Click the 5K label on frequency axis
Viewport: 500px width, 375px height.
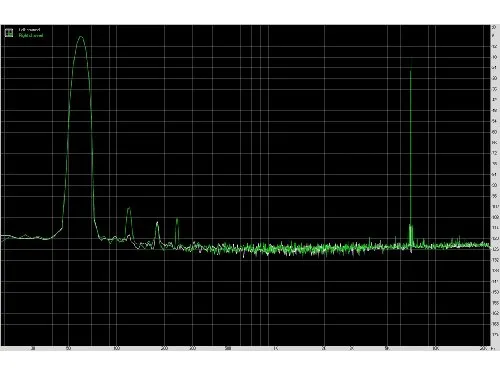coord(387,349)
